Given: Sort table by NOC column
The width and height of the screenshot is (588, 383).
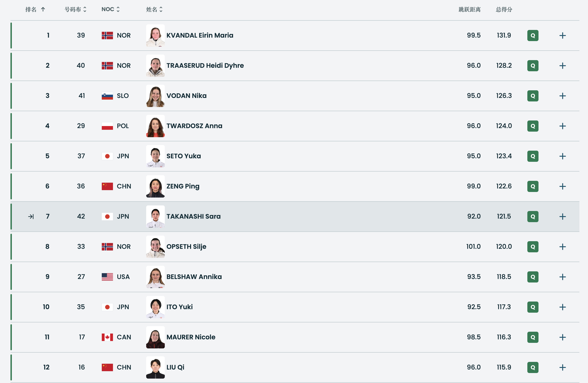Looking at the screenshot, I should coord(110,9).
